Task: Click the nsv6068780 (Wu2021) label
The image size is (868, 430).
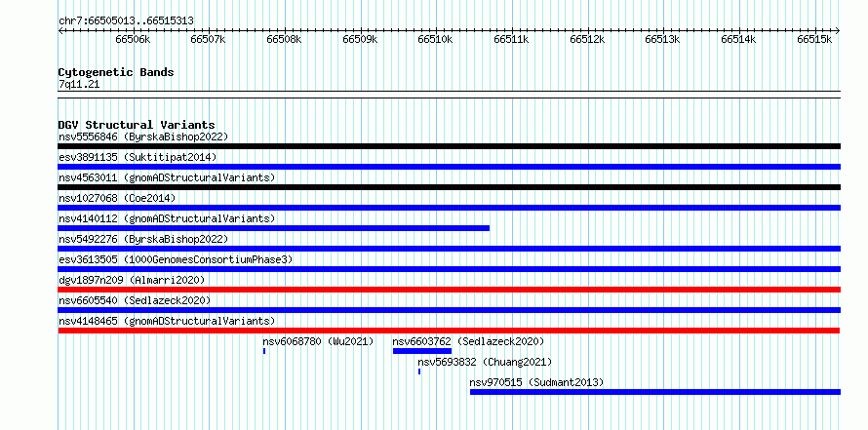Action: pos(318,341)
